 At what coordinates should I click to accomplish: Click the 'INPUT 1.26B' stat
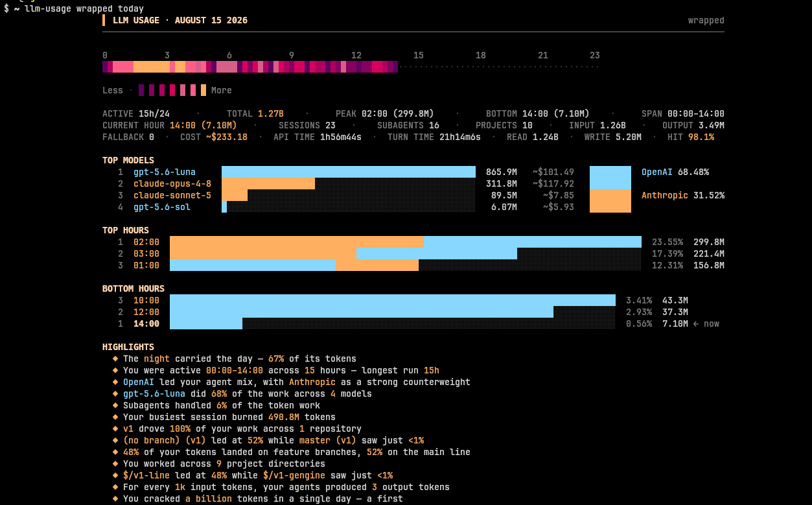pyautogui.click(x=597, y=125)
